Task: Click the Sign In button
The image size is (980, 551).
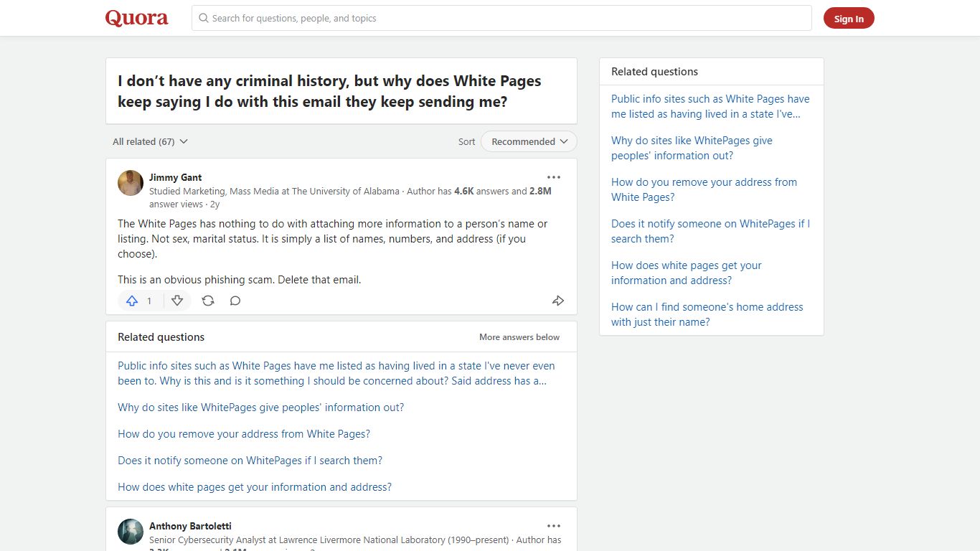Action: coord(849,19)
